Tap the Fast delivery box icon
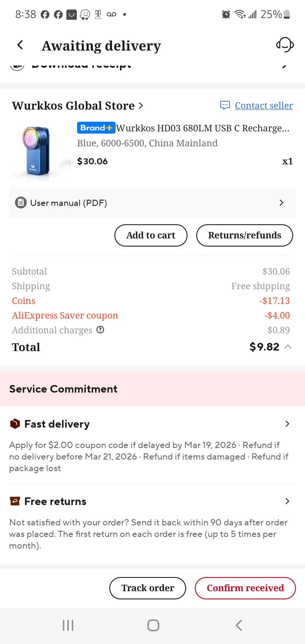The image size is (305, 644). [15, 424]
